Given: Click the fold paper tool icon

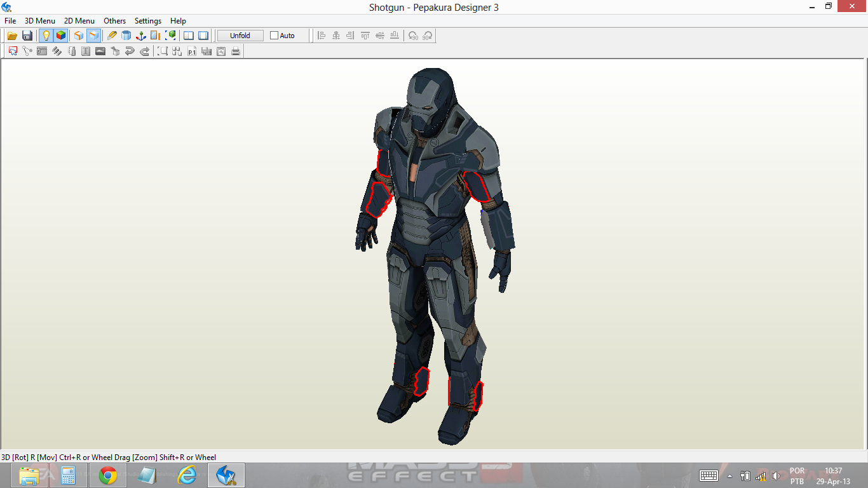Looking at the screenshot, I should pyautogui.click(x=71, y=51).
